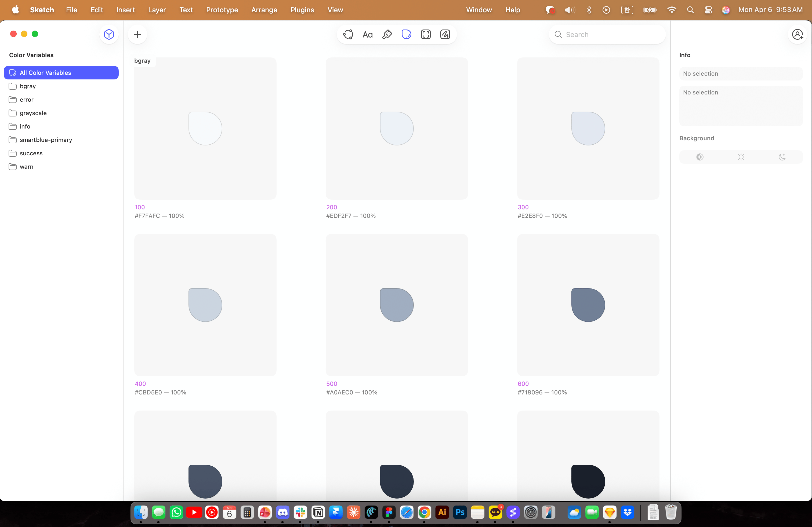The height and width of the screenshot is (527, 812).
Task: Open the smartblue-primary folder
Action: (46, 140)
